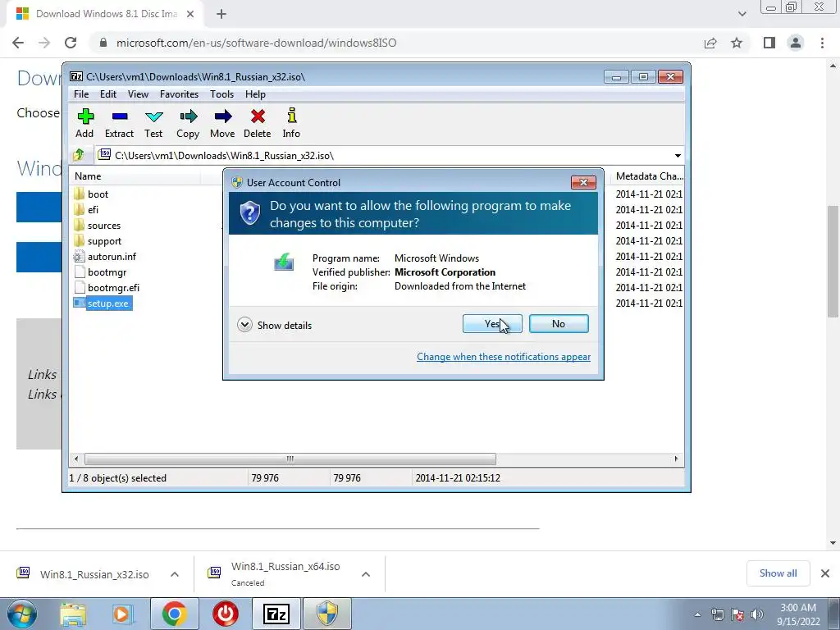Viewport: 840px width, 630px height.
Task: Sort by the Metadata Changed column header
Action: tap(648, 176)
